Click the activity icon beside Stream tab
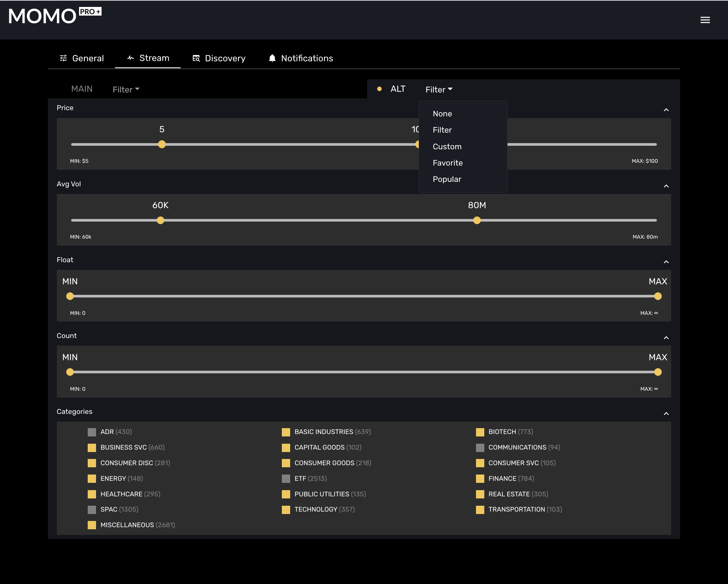 pos(130,58)
